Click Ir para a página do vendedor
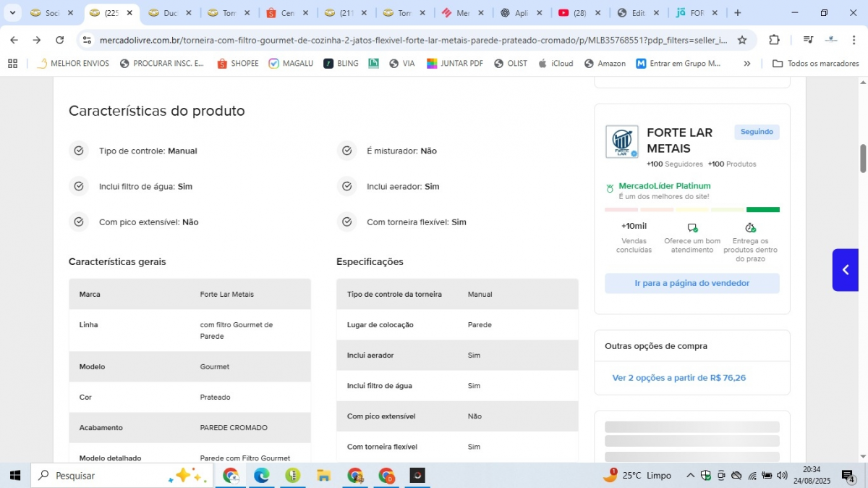 (x=692, y=283)
